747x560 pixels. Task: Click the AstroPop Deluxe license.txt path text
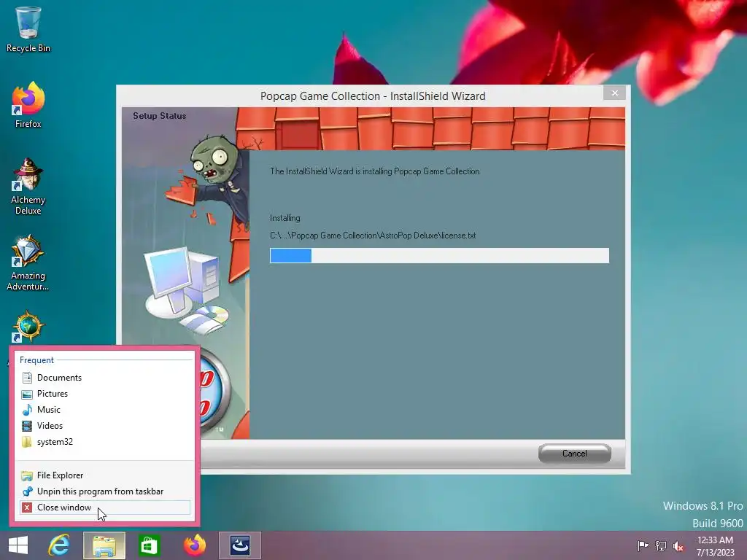pyautogui.click(x=373, y=236)
